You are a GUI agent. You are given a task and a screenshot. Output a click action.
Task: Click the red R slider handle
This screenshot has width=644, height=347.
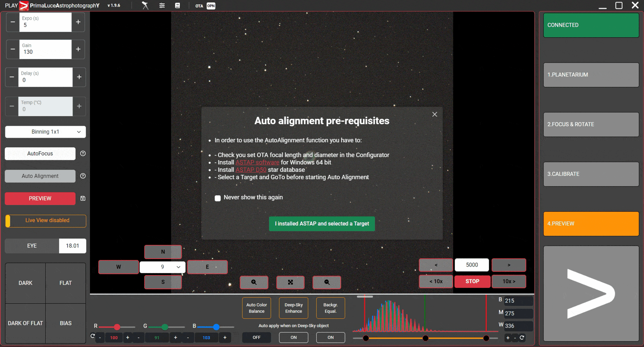click(117, 327)
